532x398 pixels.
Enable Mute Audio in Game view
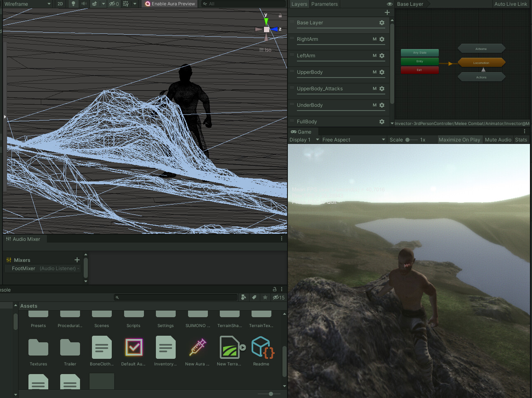click(x=498, y=139)
